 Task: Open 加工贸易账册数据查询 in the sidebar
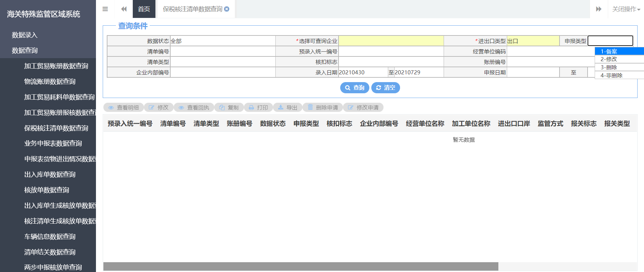(56, 66)
